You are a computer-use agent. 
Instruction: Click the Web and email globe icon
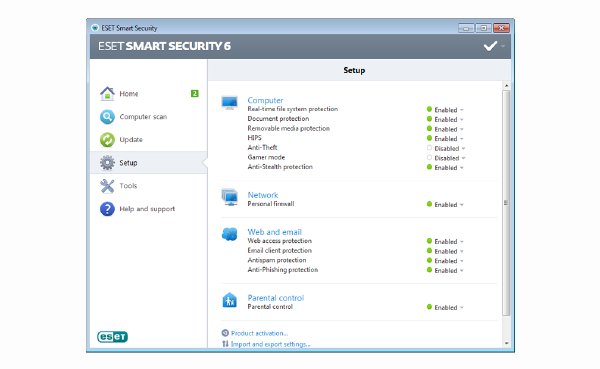(x=230, y=233)
